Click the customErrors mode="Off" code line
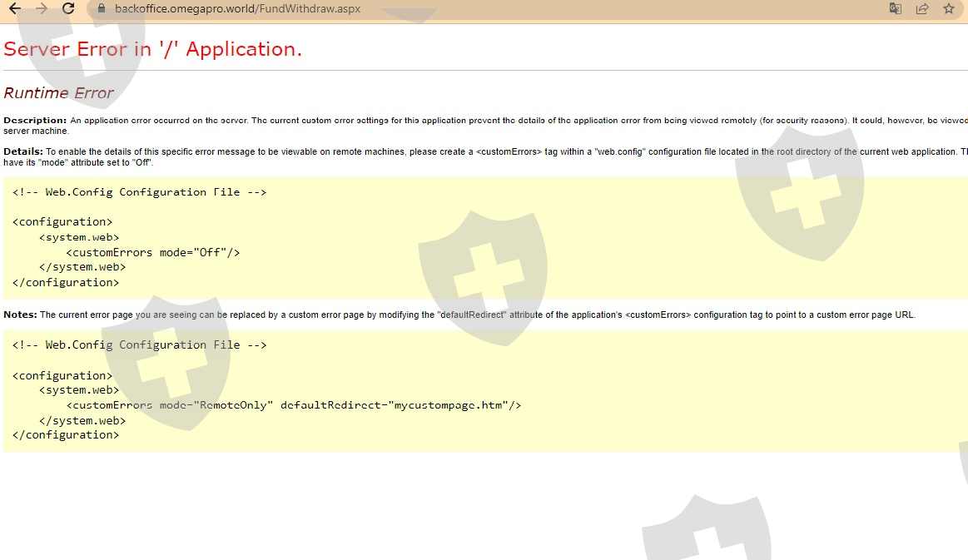The width and height of the screenshot is (968, 560). point(153,252)
